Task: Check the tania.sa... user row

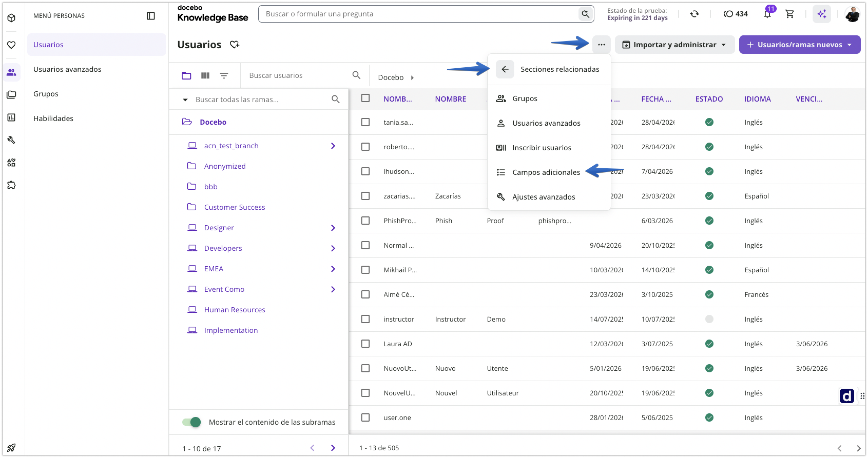Action: click(365, 122)
